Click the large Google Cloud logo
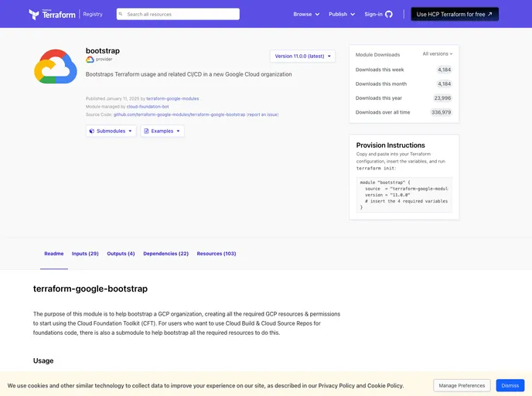This screenshot has width=532, height=396. [56, 67]
